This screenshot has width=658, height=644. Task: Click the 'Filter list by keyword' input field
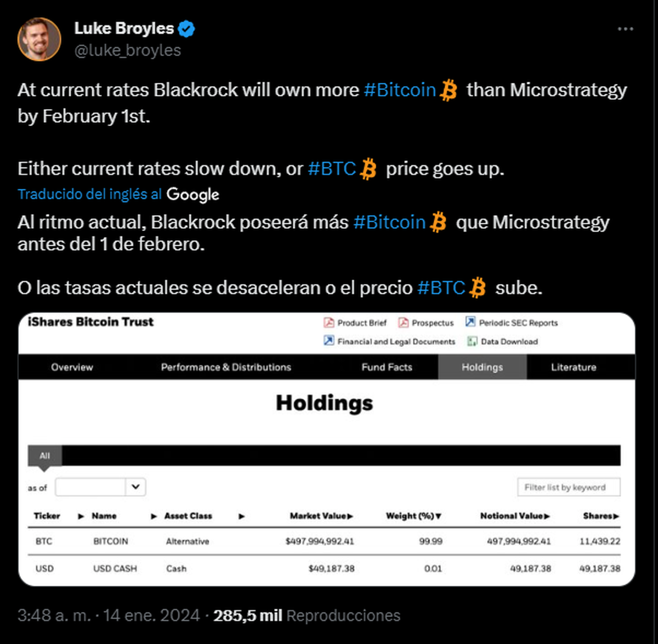[x=569, y=487]
